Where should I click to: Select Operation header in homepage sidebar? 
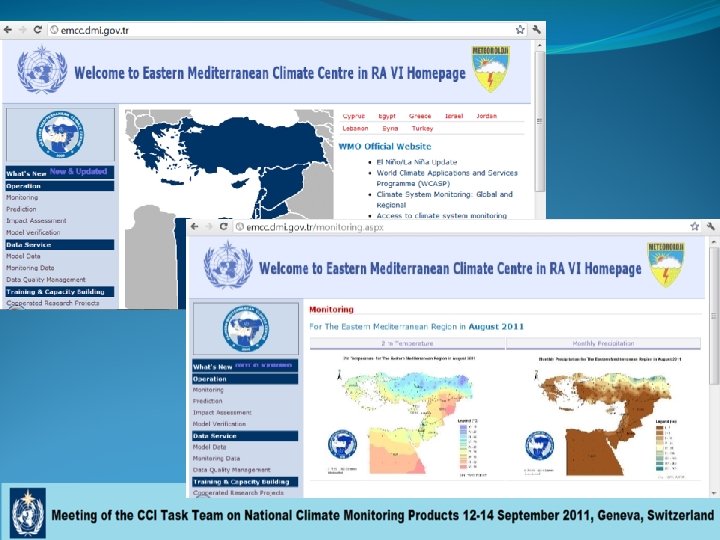(60, 186)
